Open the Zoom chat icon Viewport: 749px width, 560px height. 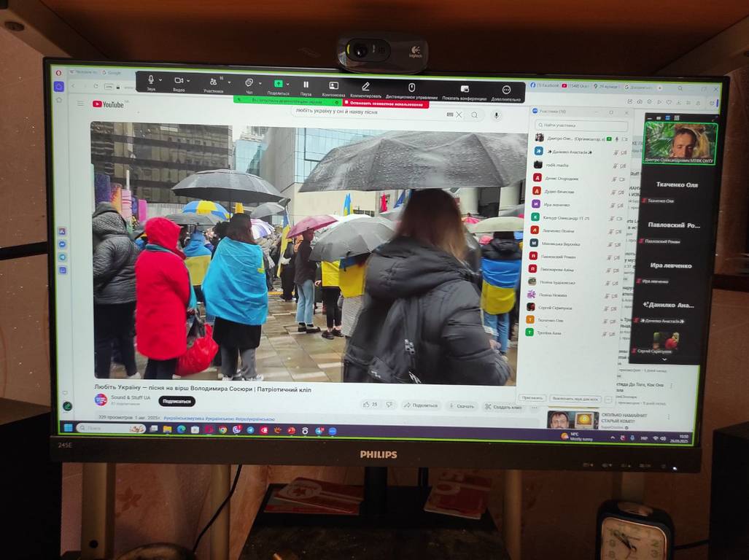tap(249, 82)
